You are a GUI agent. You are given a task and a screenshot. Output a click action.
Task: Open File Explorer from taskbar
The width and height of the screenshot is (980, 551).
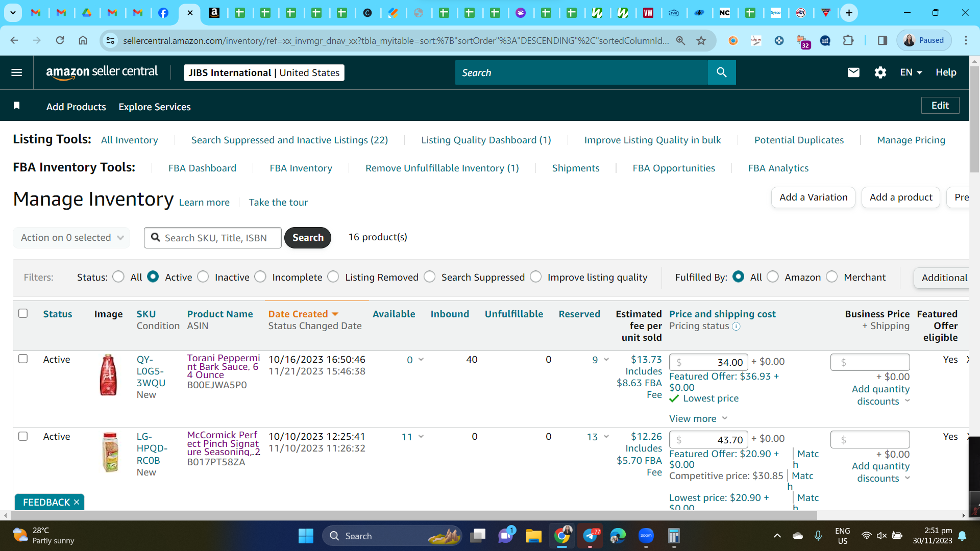tap(533, 536)
